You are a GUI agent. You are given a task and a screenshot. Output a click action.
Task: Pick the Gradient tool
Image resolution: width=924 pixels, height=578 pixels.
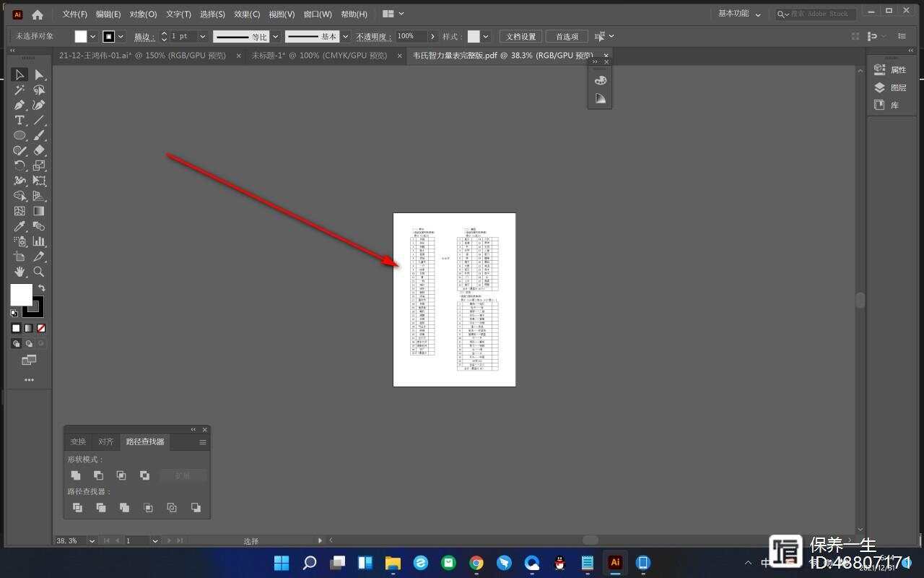[39, 212]
